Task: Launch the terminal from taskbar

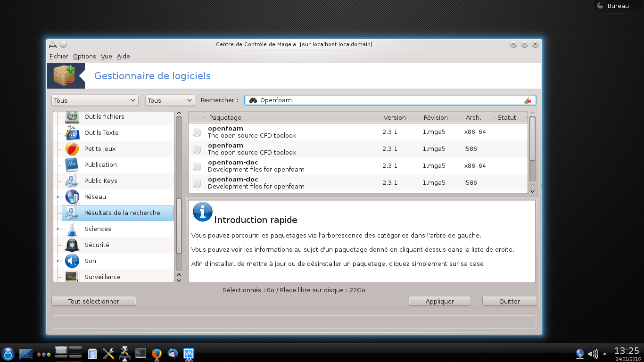Action: [140, 353]
